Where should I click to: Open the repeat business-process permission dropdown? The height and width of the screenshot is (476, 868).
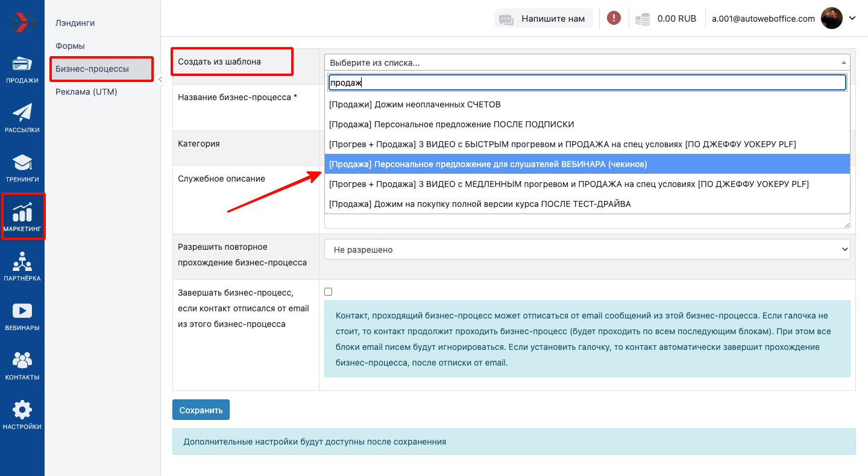click(587, 250)
